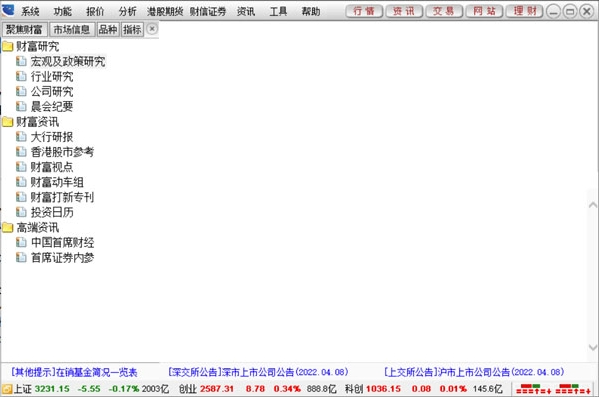This screenshot has height=397, width=599.
Task: Open 财富动车组 tree entry
Action: click(57, 182)
